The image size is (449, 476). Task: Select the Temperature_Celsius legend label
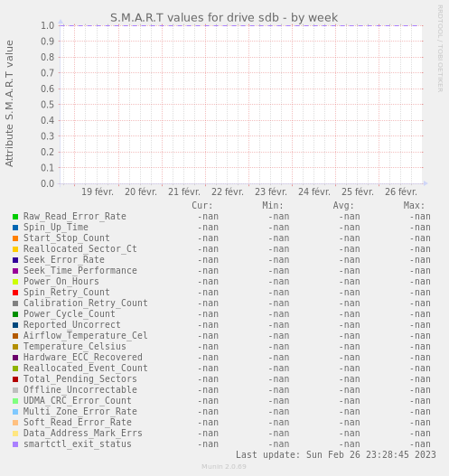coord(75,346)
